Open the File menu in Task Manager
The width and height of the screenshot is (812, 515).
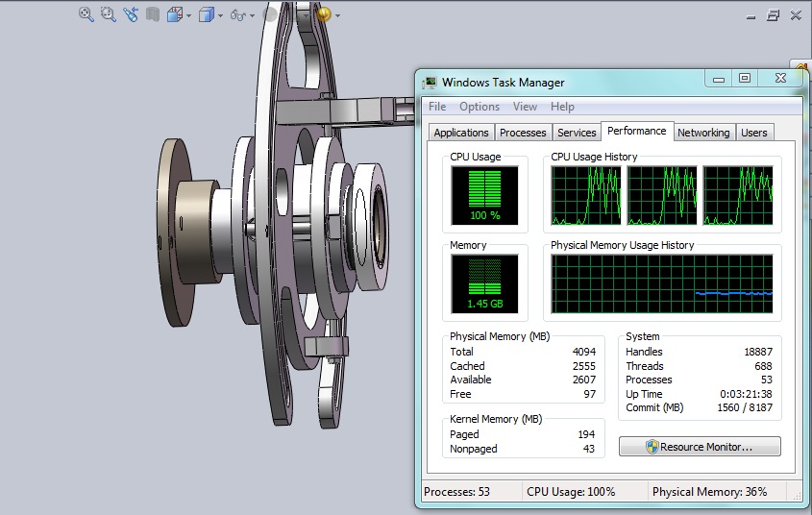(437, 107)
